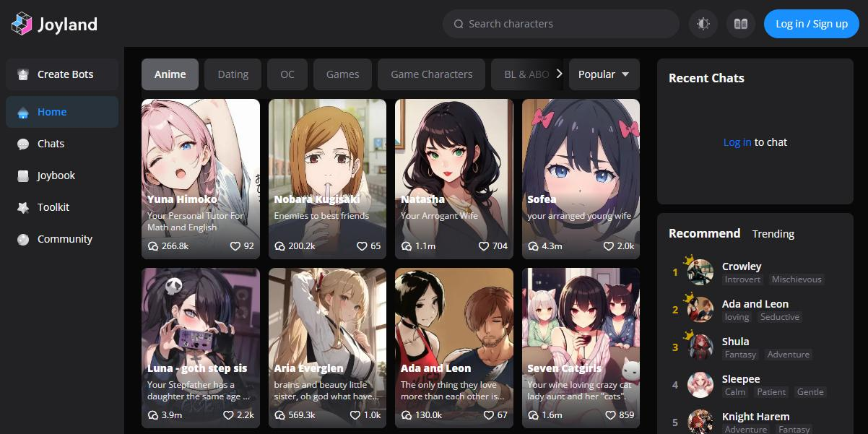
Task: Select the Game Characters category tab
Action: tap(432, 74)
